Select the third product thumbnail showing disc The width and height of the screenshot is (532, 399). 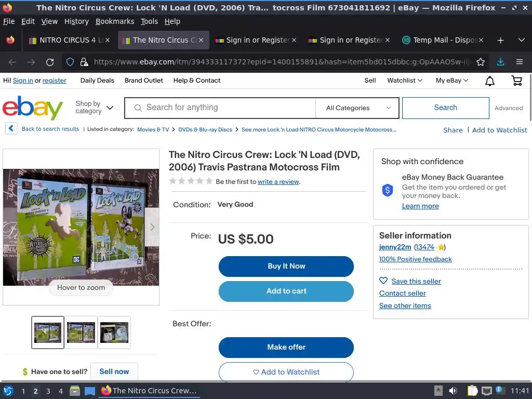click(x=114, y=332)
